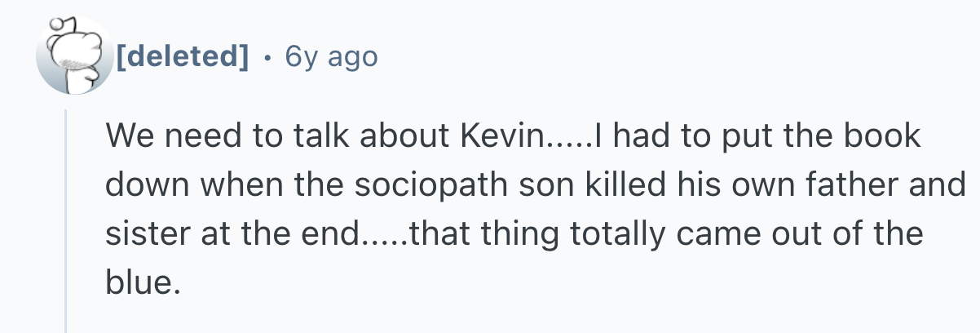Click the "6y ago" timestamp
Image resolution: width=980 pixels, height=333 pixels.
click(x=330, y=56)
